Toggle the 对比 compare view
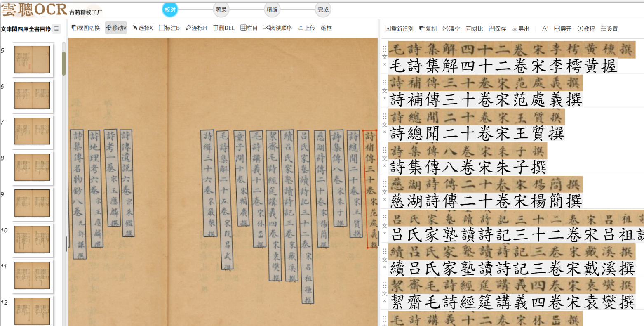This screenshot has width=644, height=326. (474, 28)
